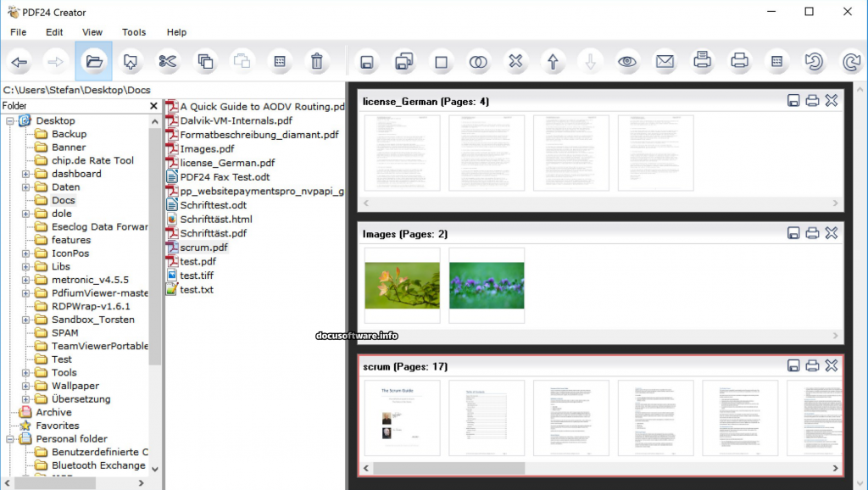Open the View menu
This screenshot has width=868, height=490.
[x=92, y=32]
